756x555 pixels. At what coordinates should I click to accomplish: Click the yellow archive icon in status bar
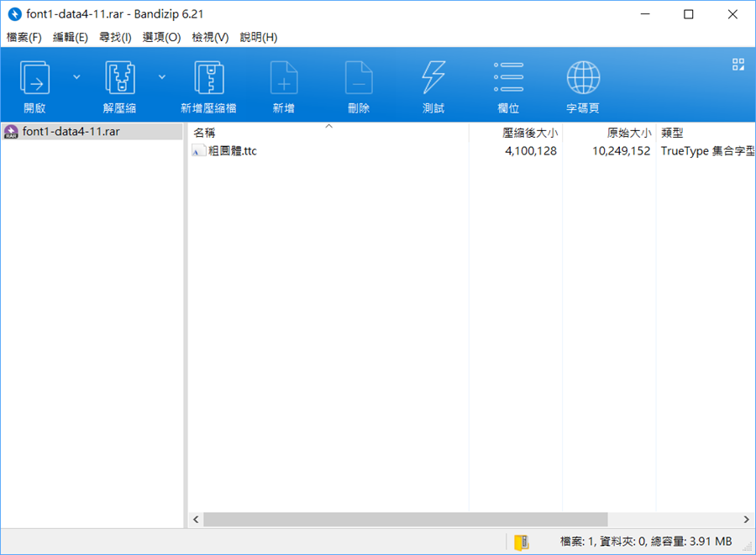pos(521,542)
